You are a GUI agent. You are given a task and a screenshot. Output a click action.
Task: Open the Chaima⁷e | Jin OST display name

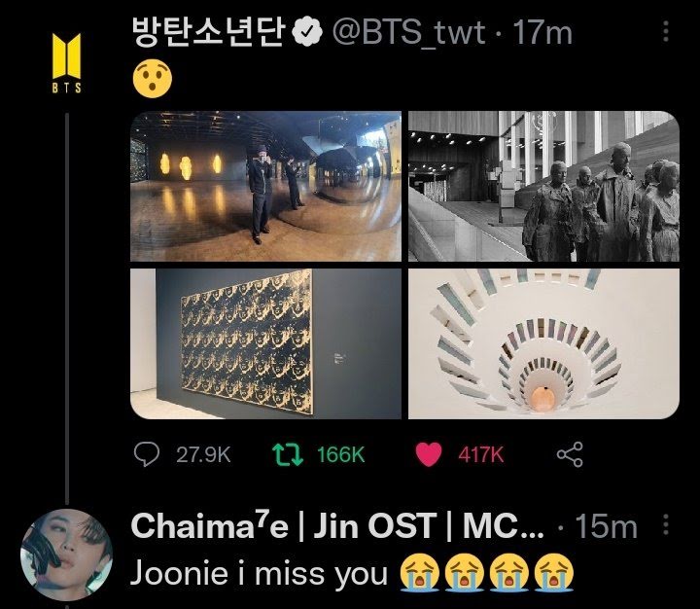(337, 525)
